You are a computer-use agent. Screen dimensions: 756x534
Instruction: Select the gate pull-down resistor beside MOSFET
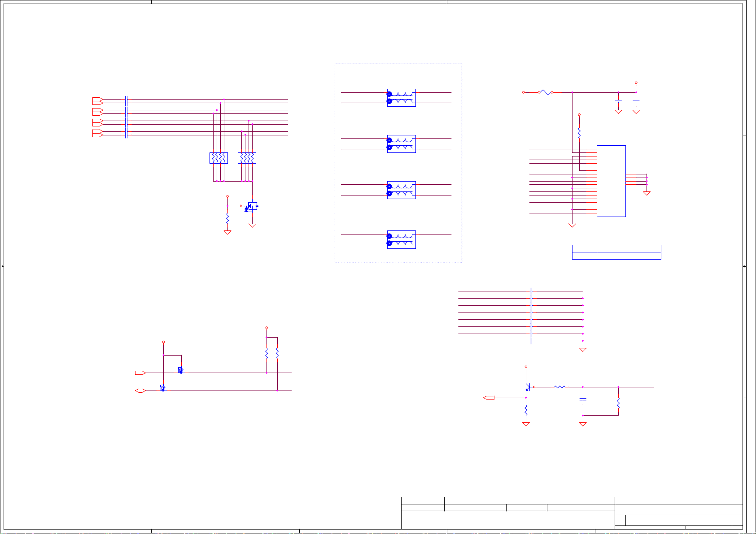pos(227,218)
